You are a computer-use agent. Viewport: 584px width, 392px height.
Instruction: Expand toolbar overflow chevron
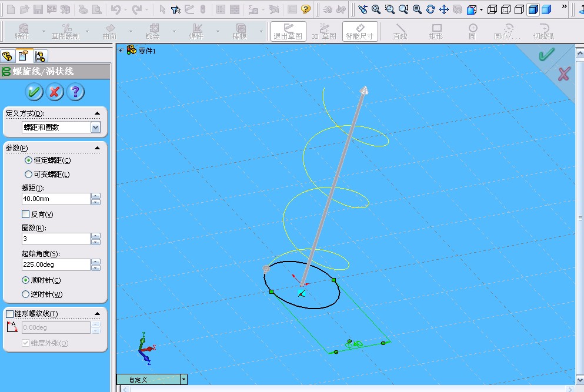pyautogui.click(x=564, y=6)
